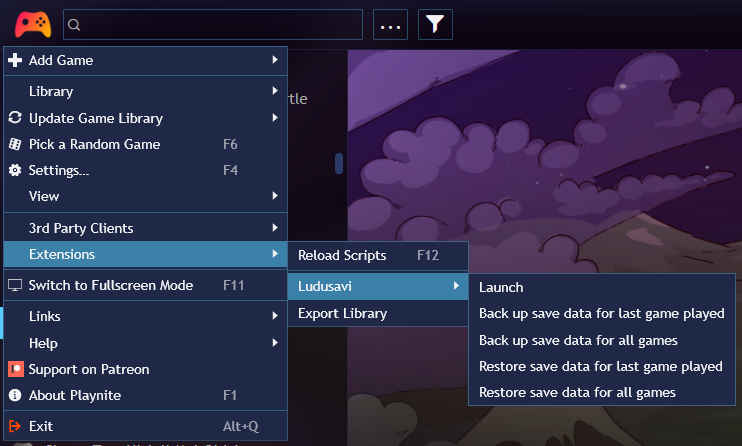Open the Links menu entry
This screenshot has width=742, height=446.
tap(145, 316)
